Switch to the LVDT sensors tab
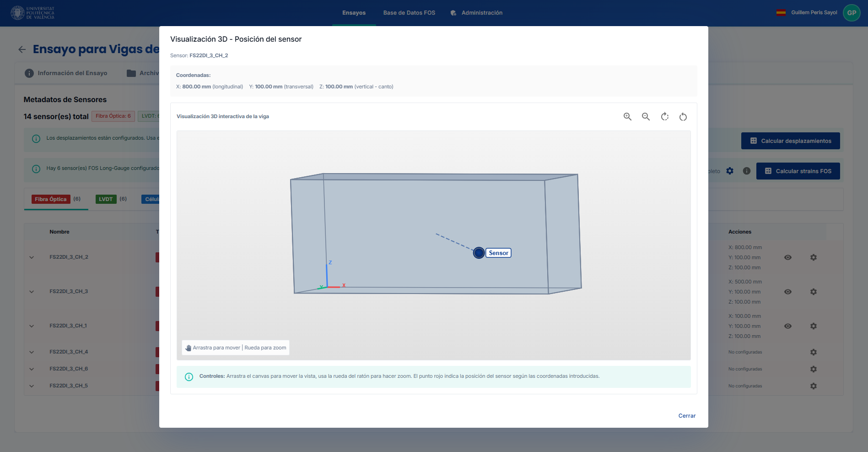Image resolution: width=868 pixels, height=452 pixels. point(106,199)
